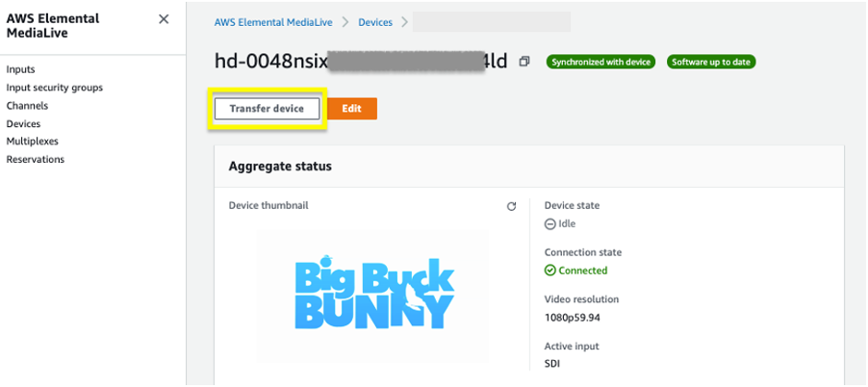This screenshot has width=868, height=387.
Task: Open Input security groups page
Action: 54,88
